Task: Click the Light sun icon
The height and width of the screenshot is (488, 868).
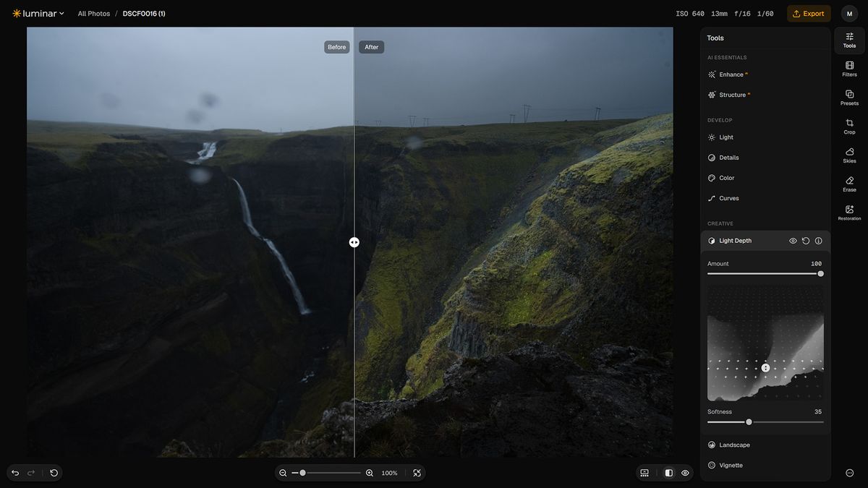Action: click(712, 137)
